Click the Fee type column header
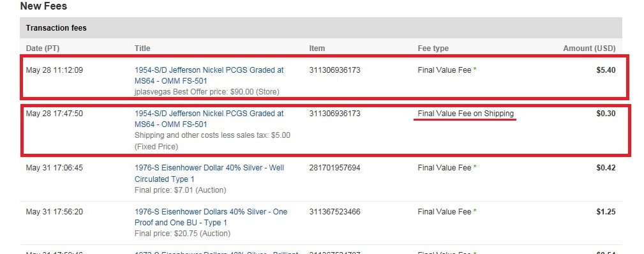Screen dimensions: 644x254 click(x=433, y=49)
